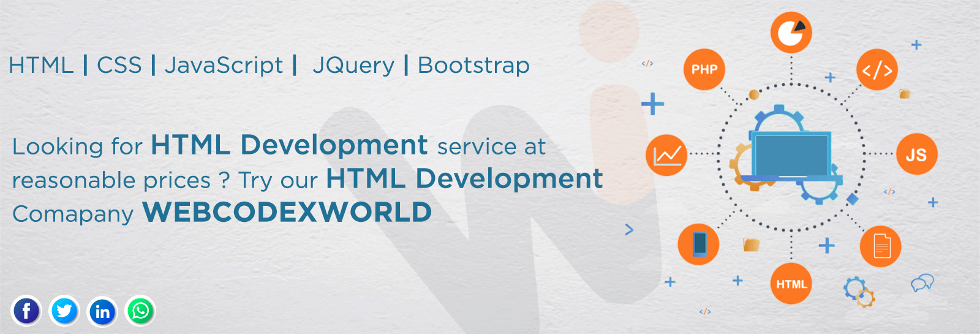Image resolution: width=980 pixels, height=334 pixels.
Task: Open the Twitter bird icon
Action: [x=64, y=311]
